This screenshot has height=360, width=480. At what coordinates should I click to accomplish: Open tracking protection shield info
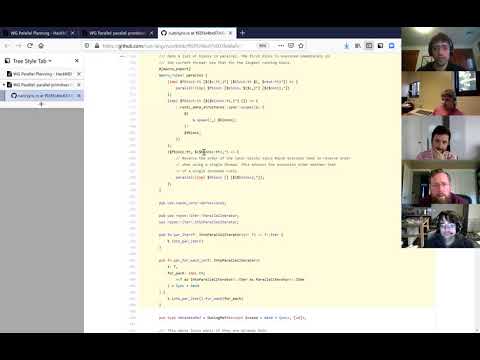(87, 46)
